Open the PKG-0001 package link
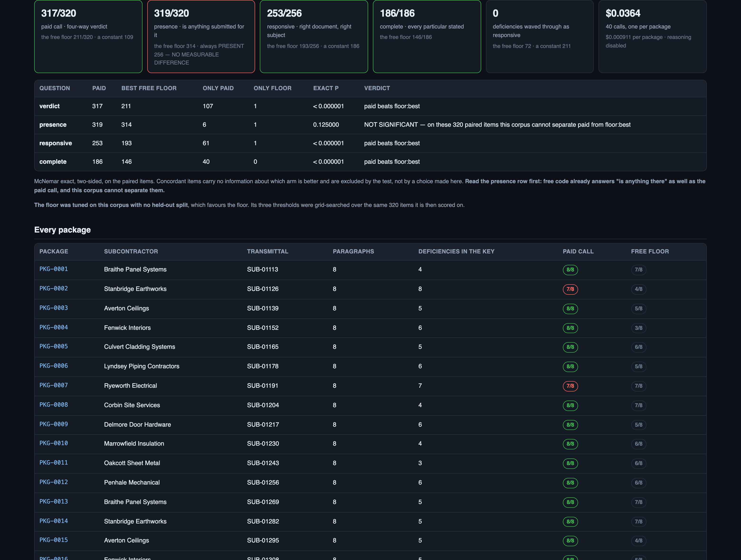 (54, 269)
